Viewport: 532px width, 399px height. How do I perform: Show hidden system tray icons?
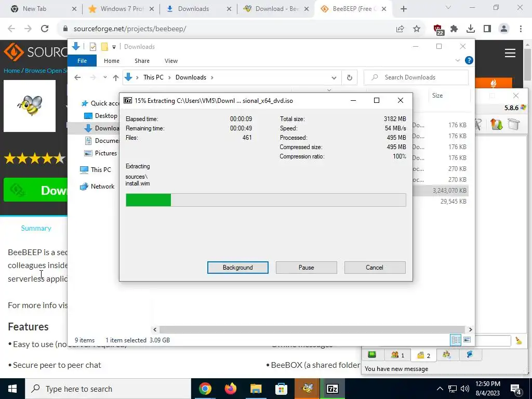440,389
